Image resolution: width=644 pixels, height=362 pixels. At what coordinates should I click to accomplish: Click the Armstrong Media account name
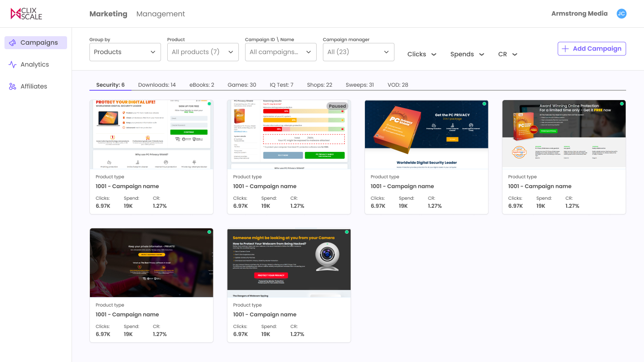pos(579,13)
